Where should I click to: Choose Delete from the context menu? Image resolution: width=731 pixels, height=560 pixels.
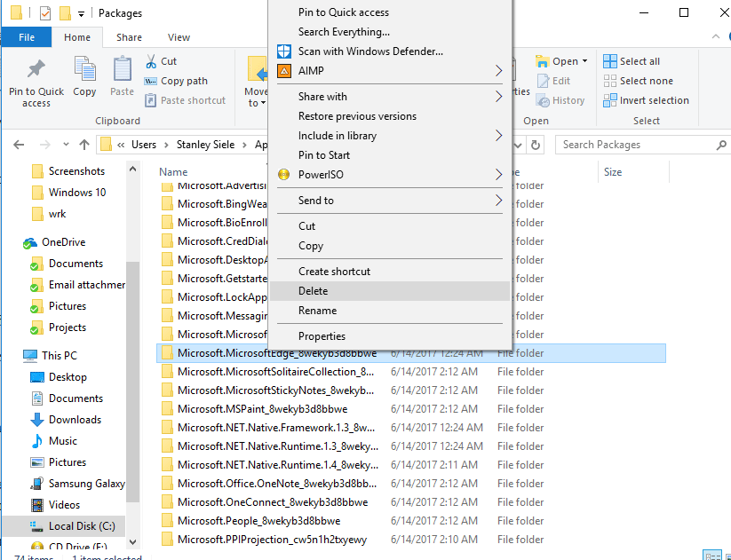pyautogui.click(x=390, y=291)
